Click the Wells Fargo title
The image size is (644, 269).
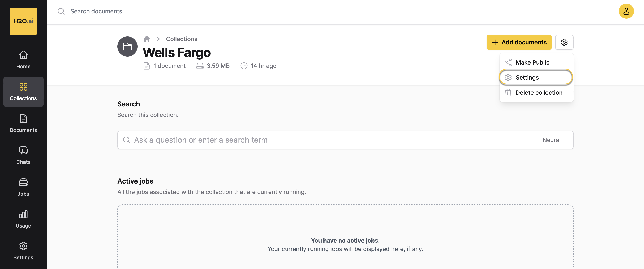tap(177, 52)
